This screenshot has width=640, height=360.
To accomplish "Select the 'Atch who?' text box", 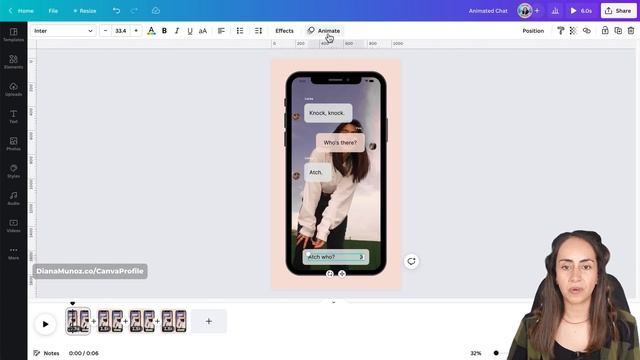I will click(336, 257).
